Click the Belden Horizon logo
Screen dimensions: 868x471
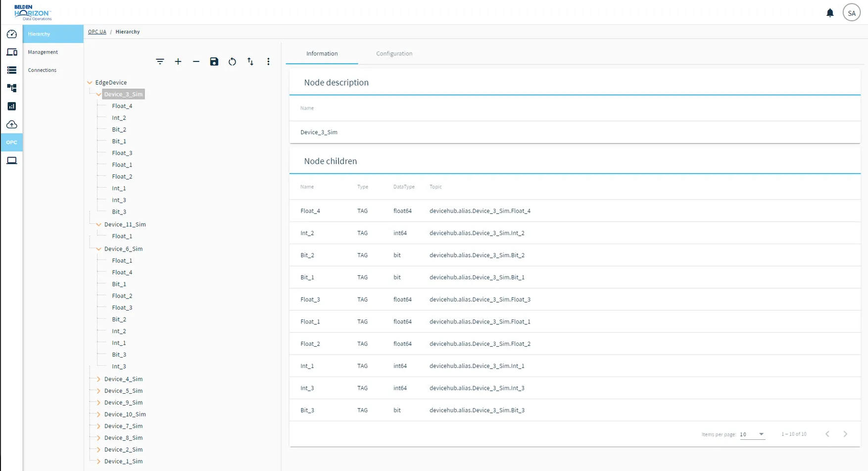pyautogui.click(x=33, y=12)
